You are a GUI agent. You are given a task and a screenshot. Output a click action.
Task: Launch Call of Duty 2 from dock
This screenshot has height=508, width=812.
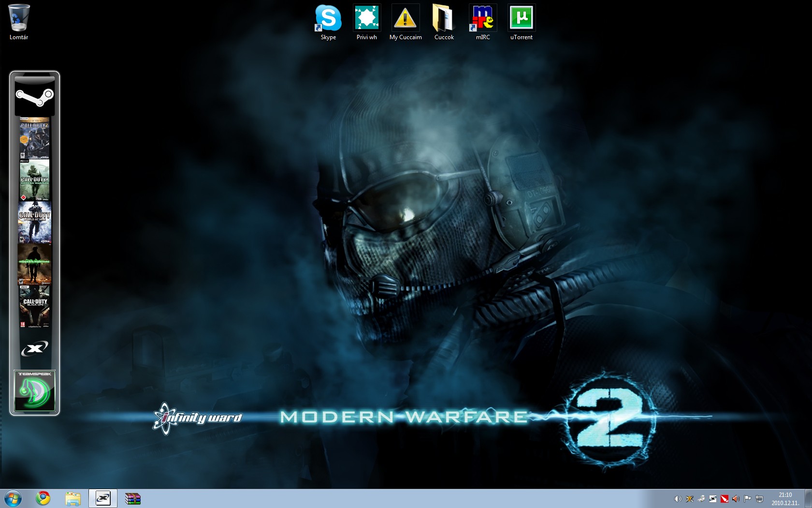tap(34, 138)
